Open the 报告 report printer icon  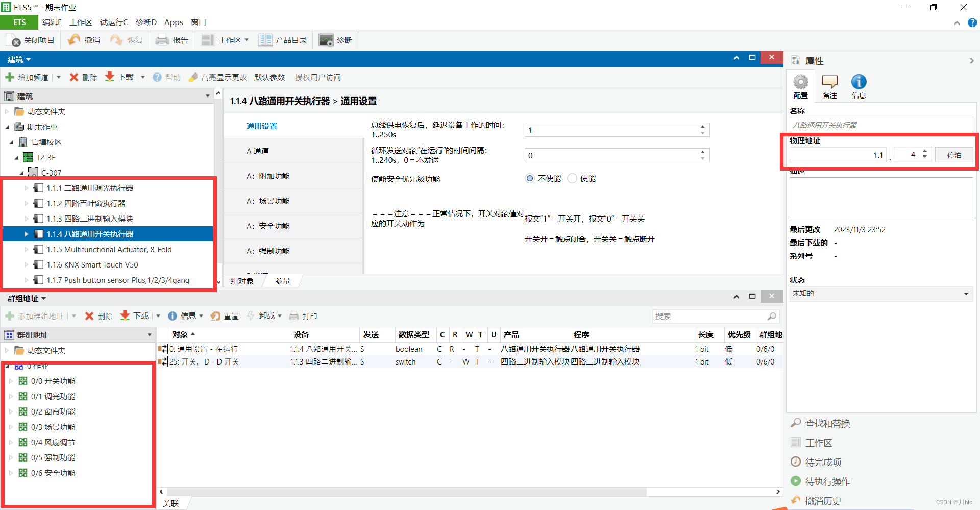point(162,40)
